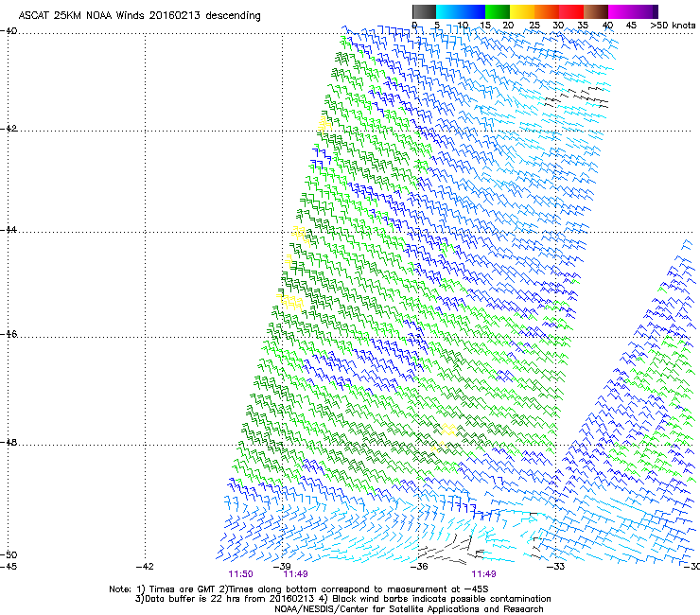Screen dimensions: 700x615
Task: Click the "11:49" time label beneath -39
Action: click(x=295, y=574)
